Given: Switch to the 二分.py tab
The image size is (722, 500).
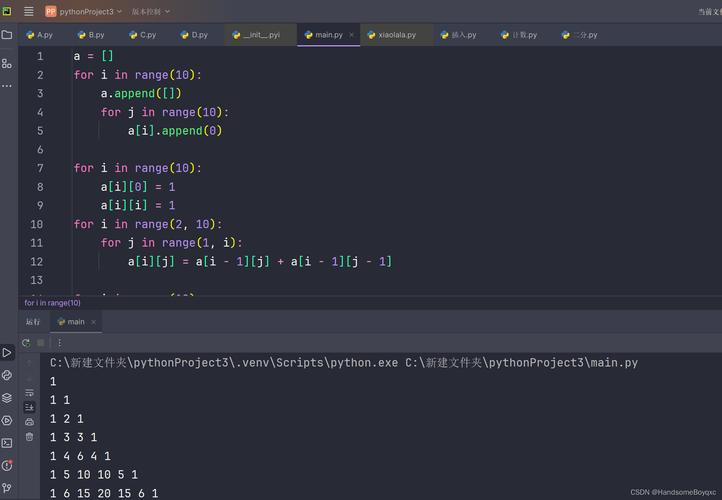Looking at the screenshot, I should [580, 35].
